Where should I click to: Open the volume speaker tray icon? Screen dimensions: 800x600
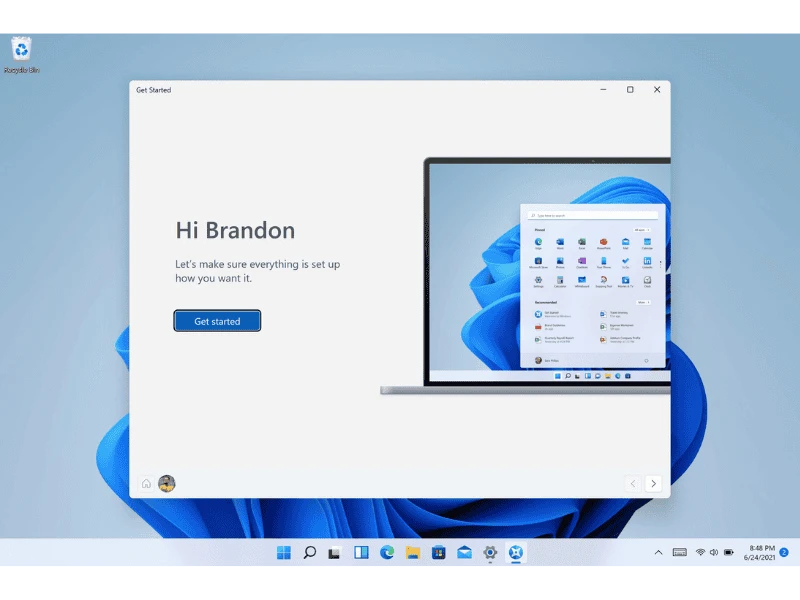click(714, 552)
